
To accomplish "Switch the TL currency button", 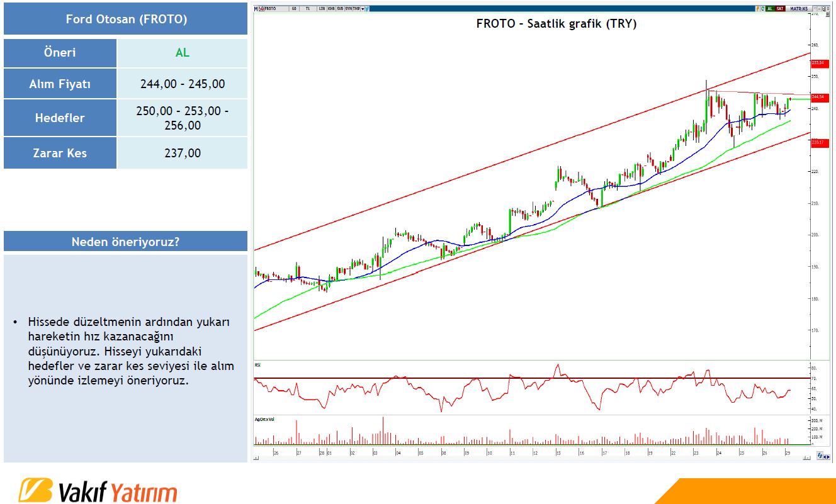I will click(308, 9).
